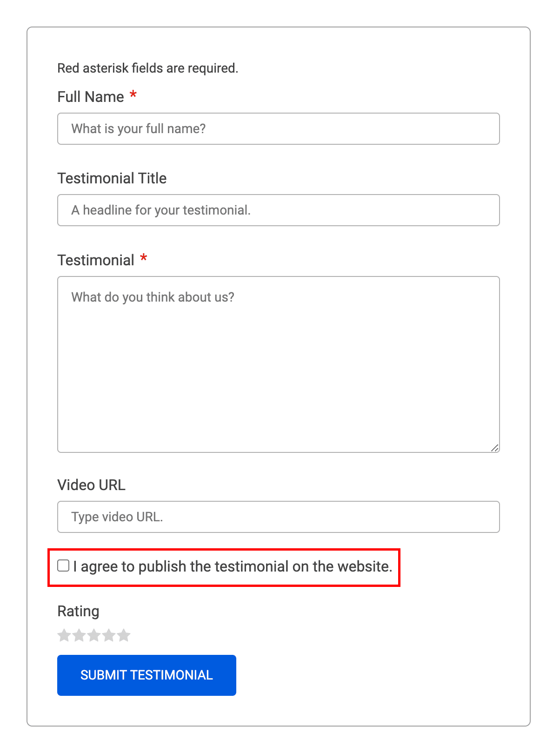Click the agree to publish label text

tap(233, 566)
